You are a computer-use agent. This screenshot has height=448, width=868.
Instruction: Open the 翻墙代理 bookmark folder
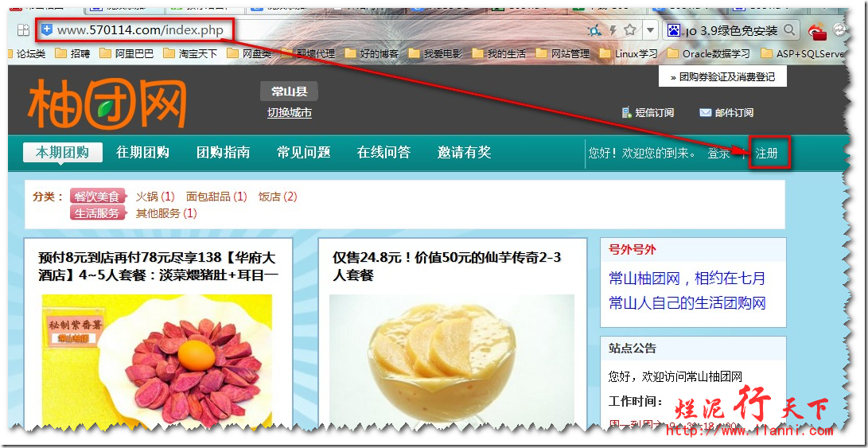point(309,54)
